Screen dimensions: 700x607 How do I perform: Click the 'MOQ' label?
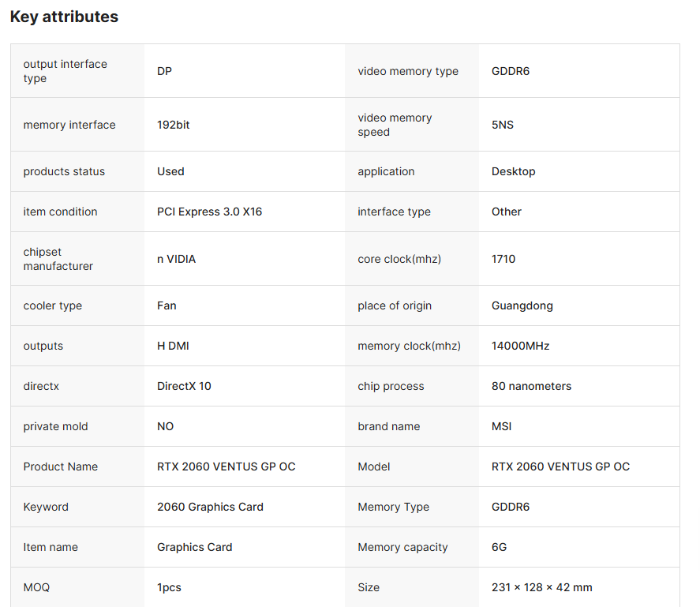pyautogui.click(x=36, y=587)
